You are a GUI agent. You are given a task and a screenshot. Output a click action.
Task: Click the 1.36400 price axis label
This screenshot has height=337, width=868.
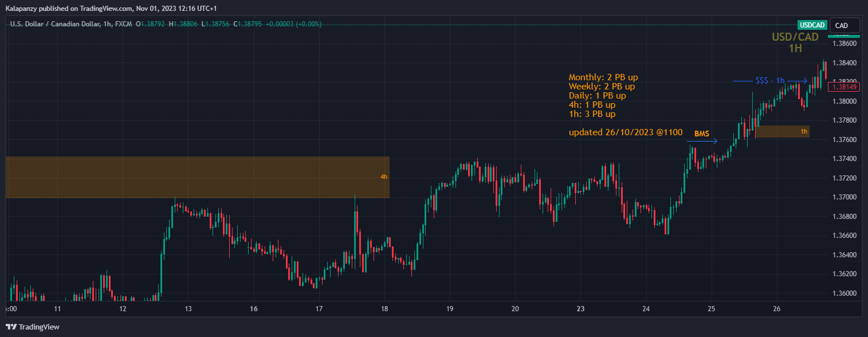pos(845,255)
